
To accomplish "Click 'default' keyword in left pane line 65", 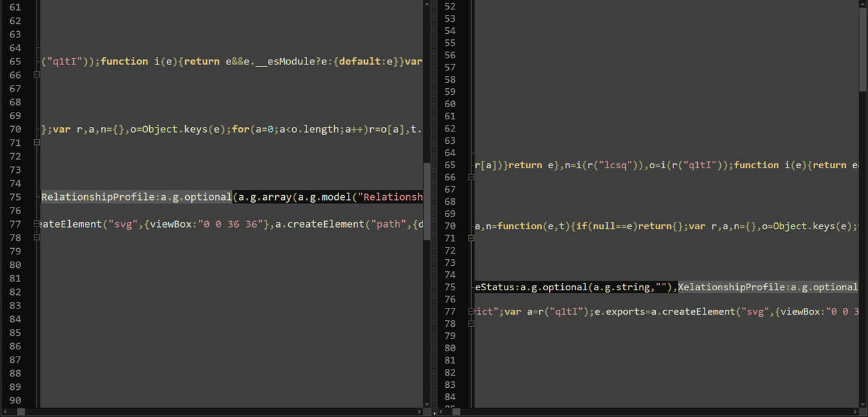I will pyautogui.click(x=360, y=61).
